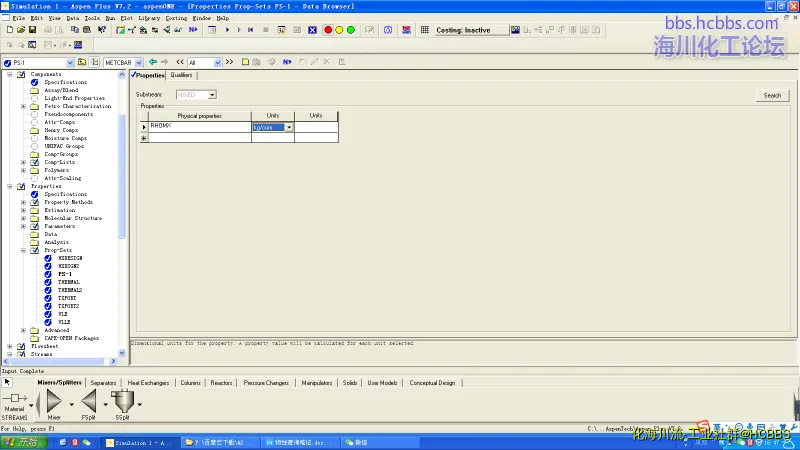Expand the Advanced folder node
The width and height of the screenshot is (800, 450).
click(23, 330)
